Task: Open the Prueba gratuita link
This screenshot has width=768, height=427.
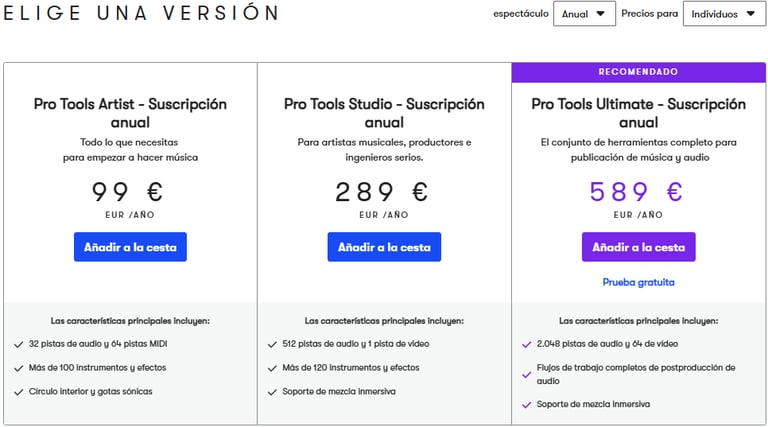Action: click(x=638, y=282)
